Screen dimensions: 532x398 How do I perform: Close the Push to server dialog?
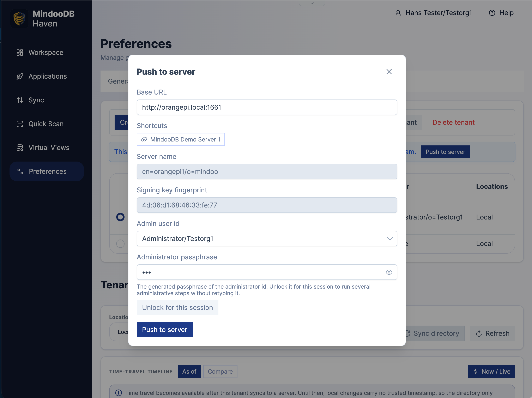tap(389, 72)
